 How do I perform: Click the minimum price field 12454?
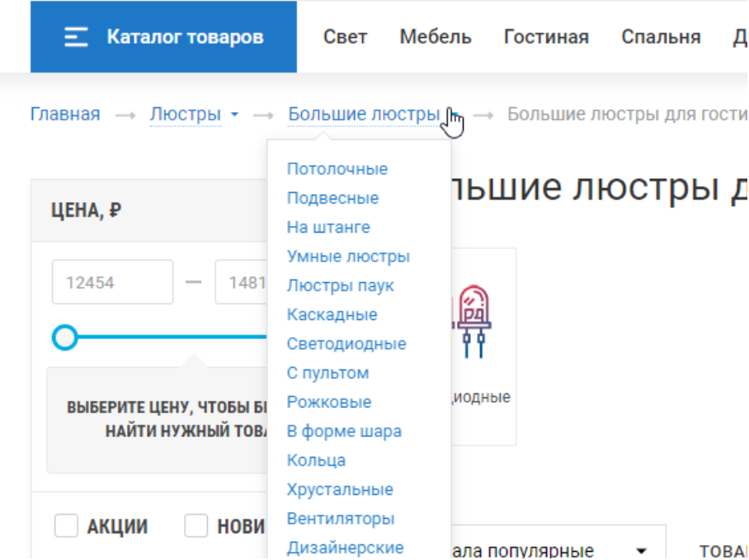(112, 282)
